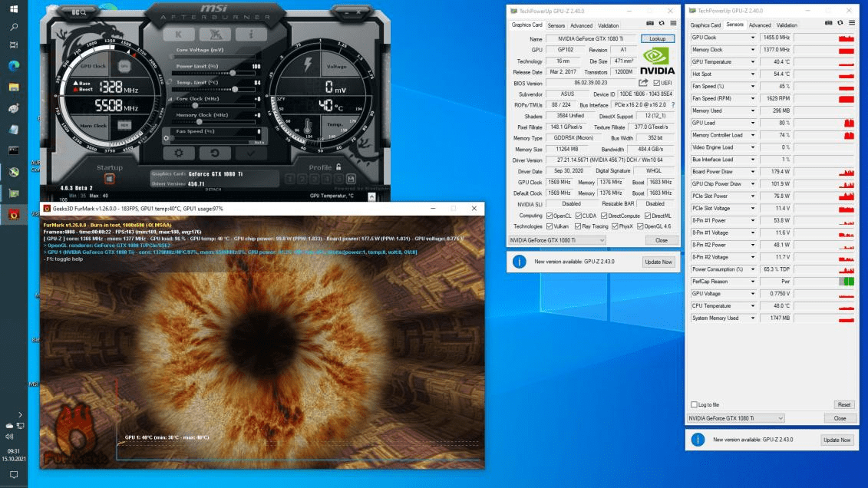Click Afterburner OC Scanner icon
Screen dimensions: 868x488
point(215,35)
